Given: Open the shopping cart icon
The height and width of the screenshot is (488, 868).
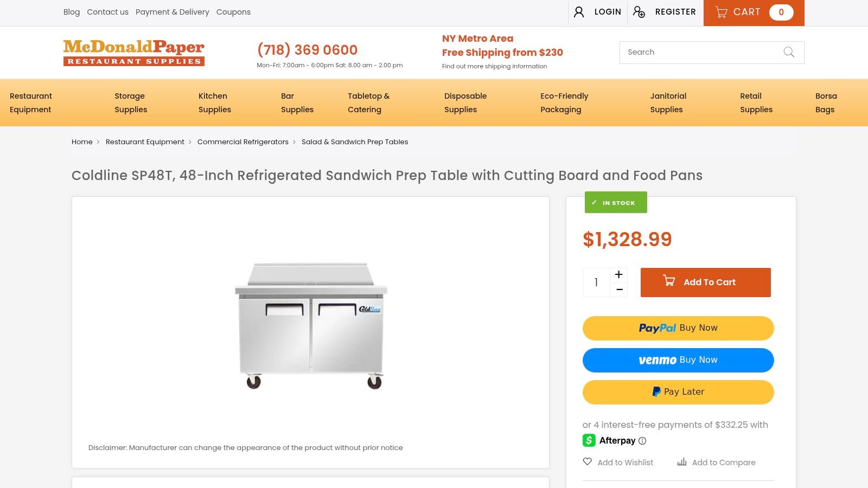Looking at the screenshot, I should [721, 12].
